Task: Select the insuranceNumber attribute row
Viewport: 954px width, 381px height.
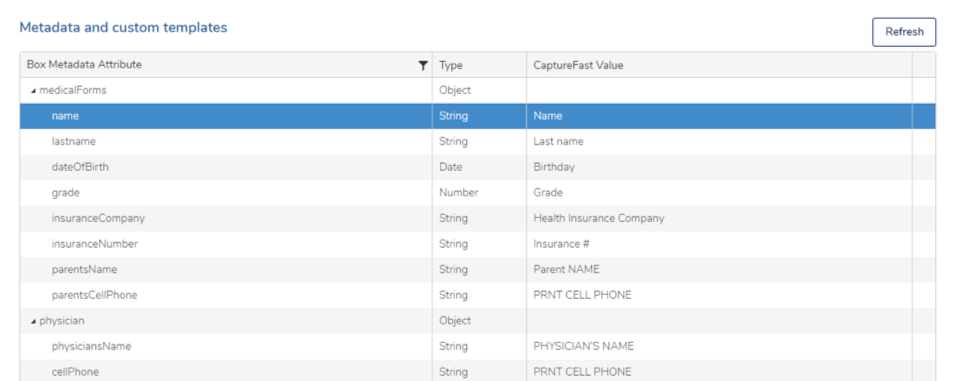Action: coord(478,244)
